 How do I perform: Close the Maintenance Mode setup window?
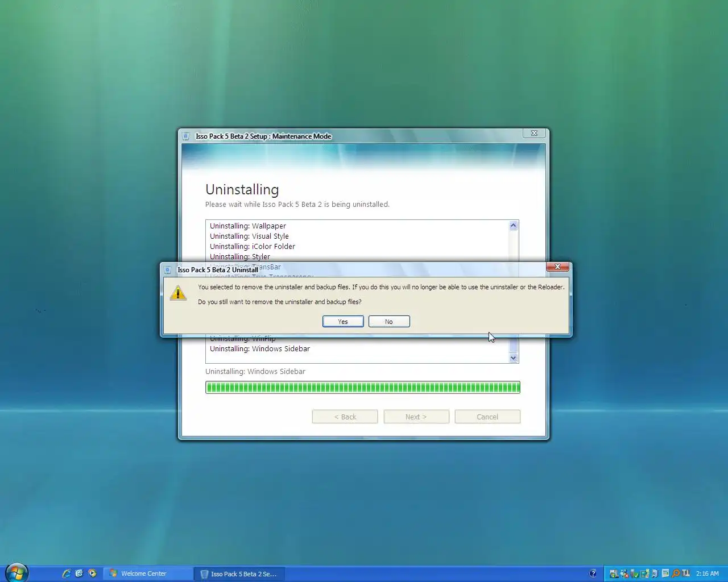534,133
